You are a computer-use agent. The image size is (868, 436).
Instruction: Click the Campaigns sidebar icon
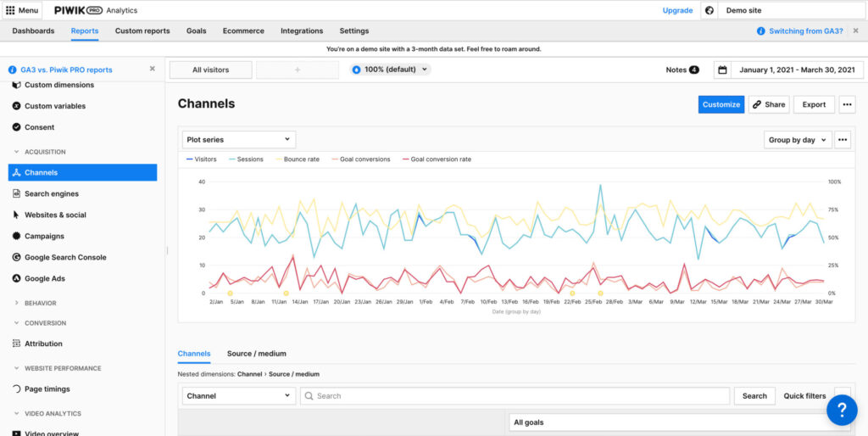coord(17,236)
